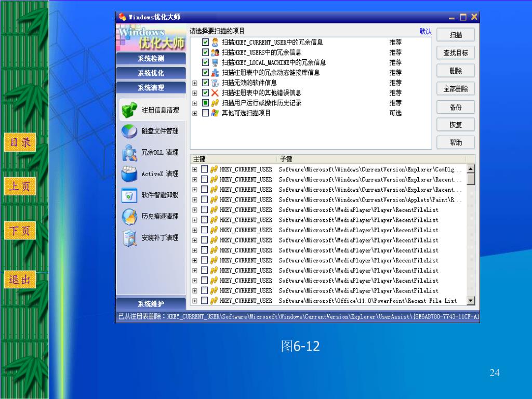
Task: Expand 扫描无效的软件信息 tree node
Action: tap(195, 83)
